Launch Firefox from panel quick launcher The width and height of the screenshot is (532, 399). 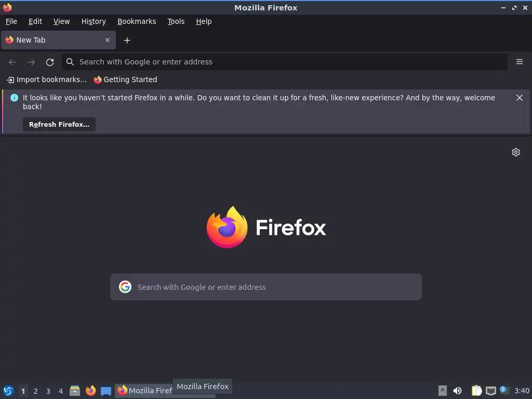click(x=91, y=391)
